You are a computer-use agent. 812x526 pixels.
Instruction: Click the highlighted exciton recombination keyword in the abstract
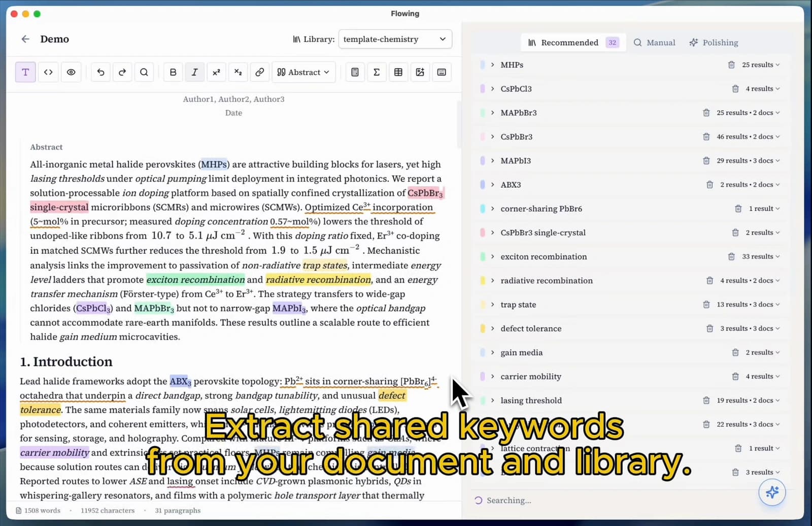195,279
